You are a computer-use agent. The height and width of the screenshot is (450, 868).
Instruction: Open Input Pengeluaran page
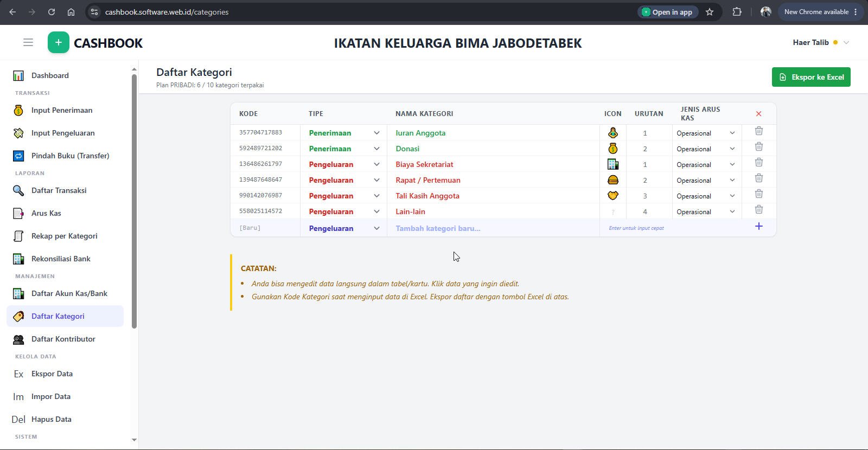(65, 133)
